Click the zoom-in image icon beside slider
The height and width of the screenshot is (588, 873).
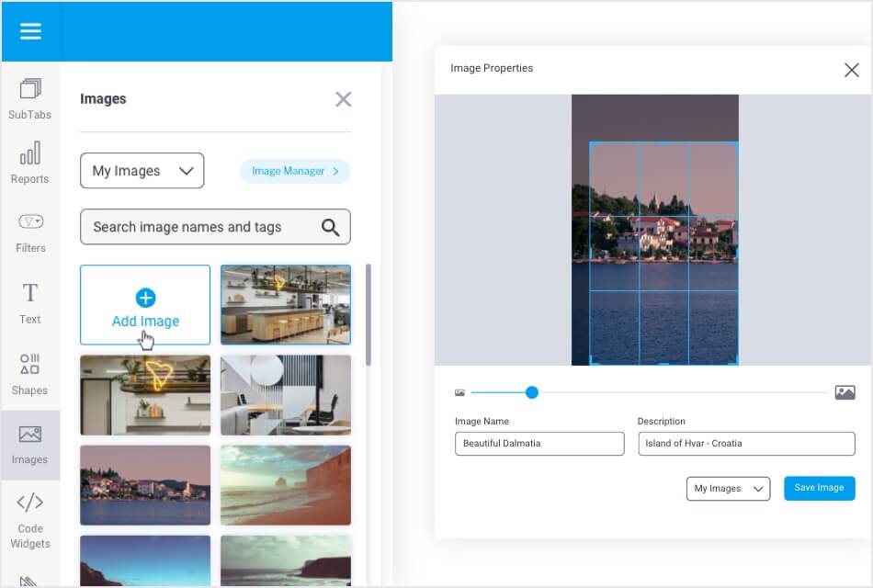845,392
